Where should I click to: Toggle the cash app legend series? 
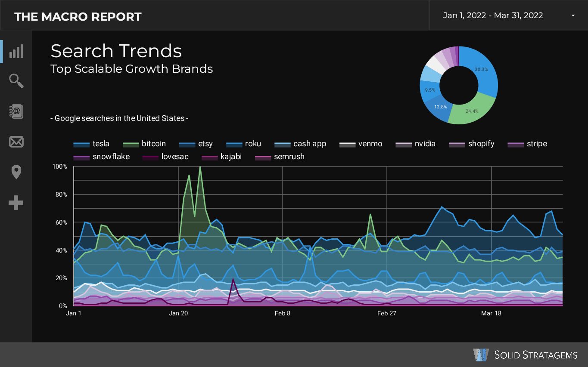[300, 144]
